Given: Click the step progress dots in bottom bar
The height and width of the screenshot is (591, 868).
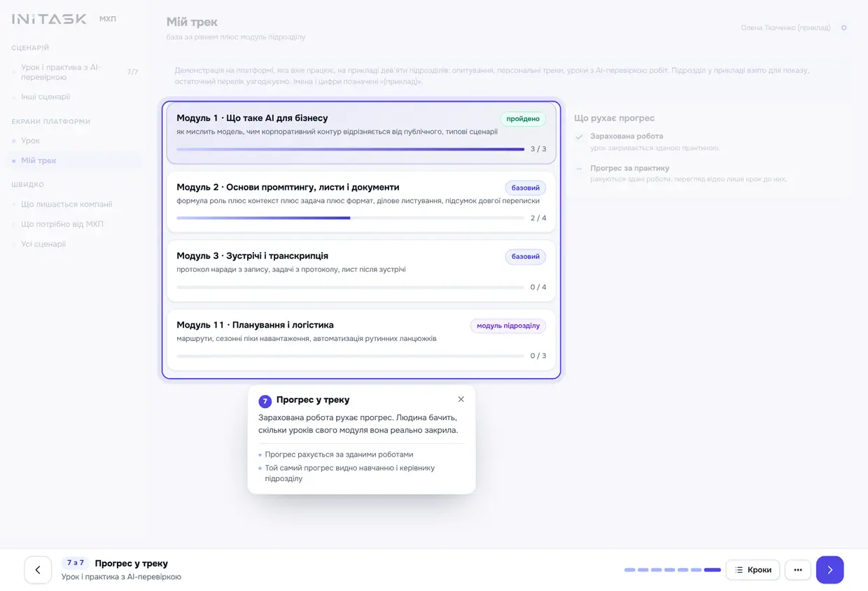Looking at the screenshot, I should pyautogui.click(x=673, y=570).
